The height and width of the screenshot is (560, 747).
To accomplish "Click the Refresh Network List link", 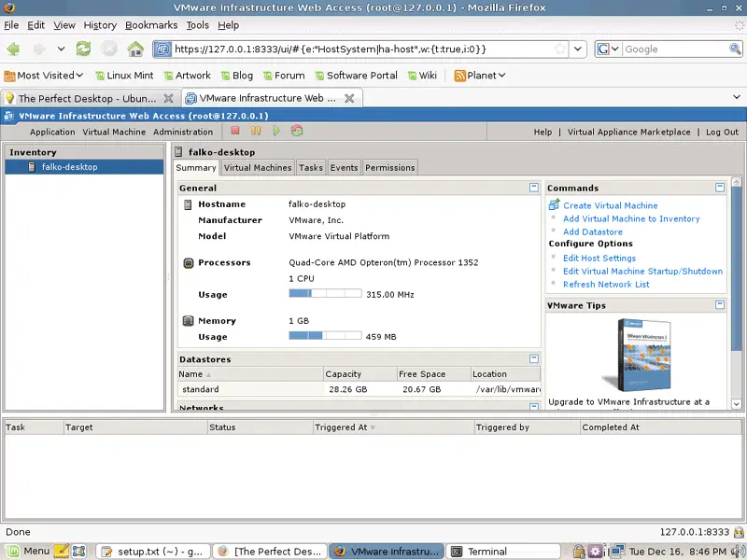I will point(606,285).
